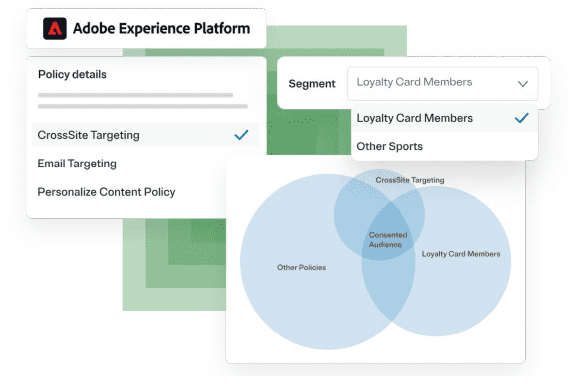The image size is (568, 382).
Task: Click the Adobe Experience Platform title text
Action: pos(162,28)
